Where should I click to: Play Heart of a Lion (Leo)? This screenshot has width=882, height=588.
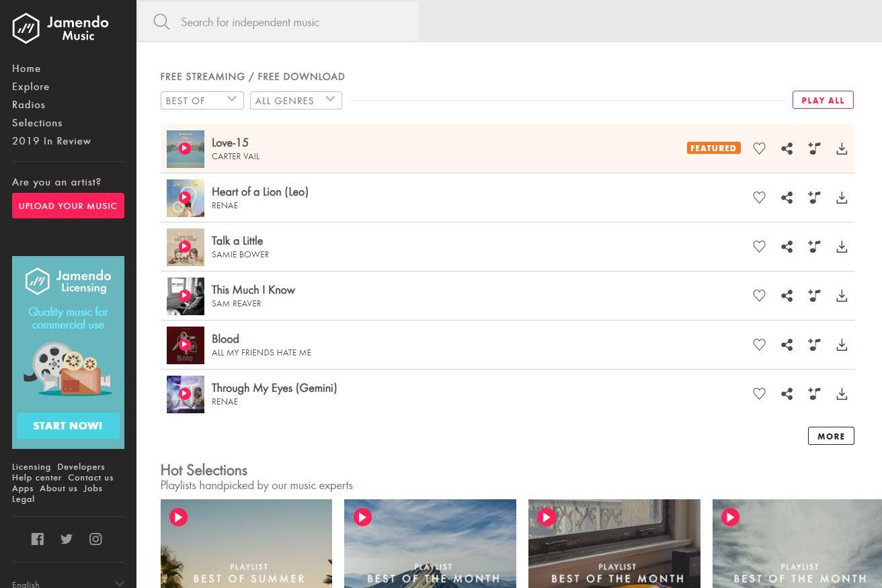pyautogui.click(x=185, y=198)
